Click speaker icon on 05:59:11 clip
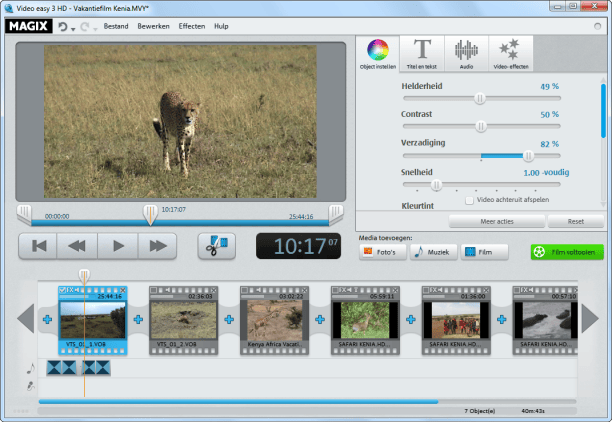 [x=349, y=290]
